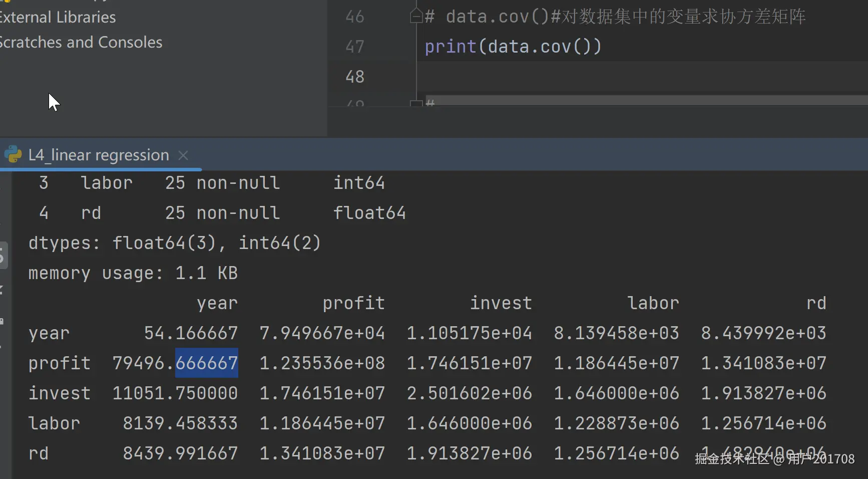
Task: Place cursor on the print(data.cov()) line
Action: pyautogui.click(x=513, y=47)
